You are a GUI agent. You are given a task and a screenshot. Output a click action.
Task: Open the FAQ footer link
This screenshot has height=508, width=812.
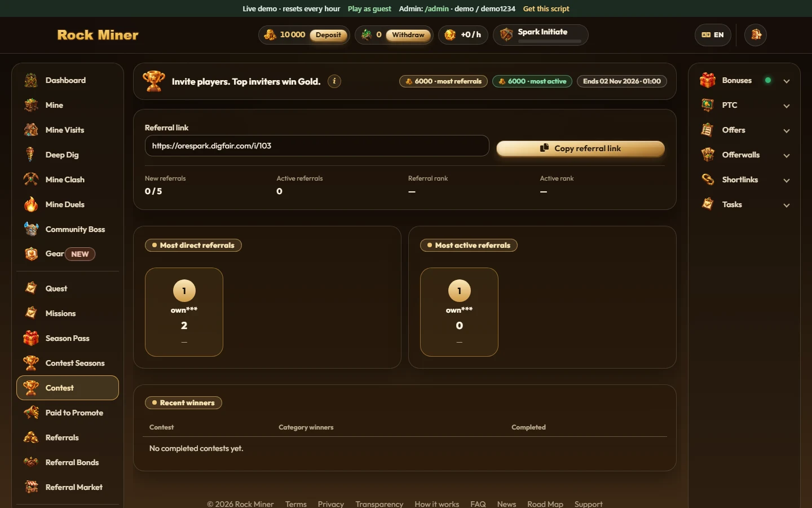pyautogui.click(x=478, y=504)
